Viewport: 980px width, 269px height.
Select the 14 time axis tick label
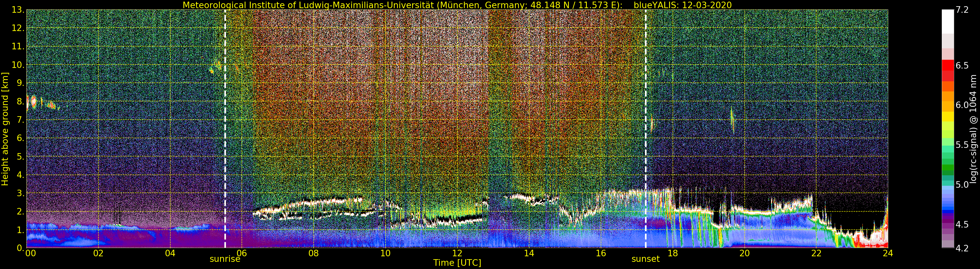pos(529,253)
